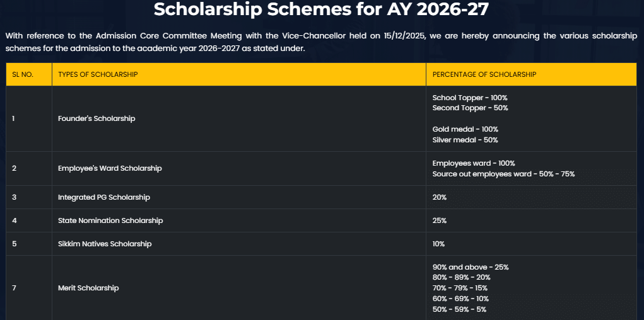Viewport: 644px width, 320px height.
Task: Click the "90% and above - 25%" line
Action: pos(471,267)
